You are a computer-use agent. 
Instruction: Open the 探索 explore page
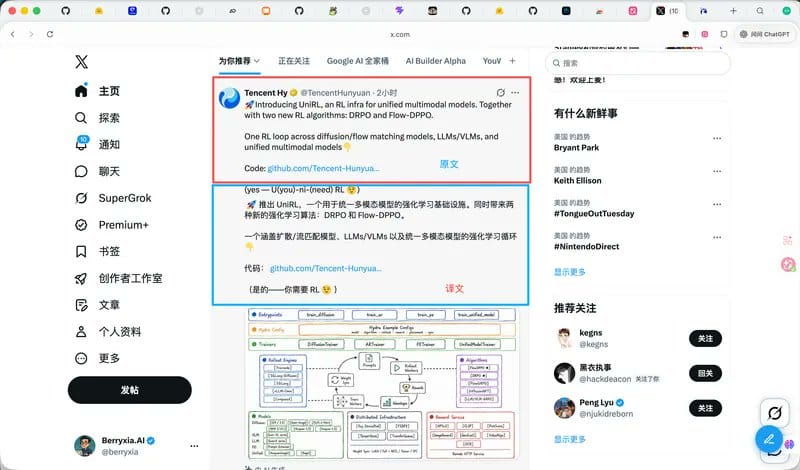(x=97, y=118)
